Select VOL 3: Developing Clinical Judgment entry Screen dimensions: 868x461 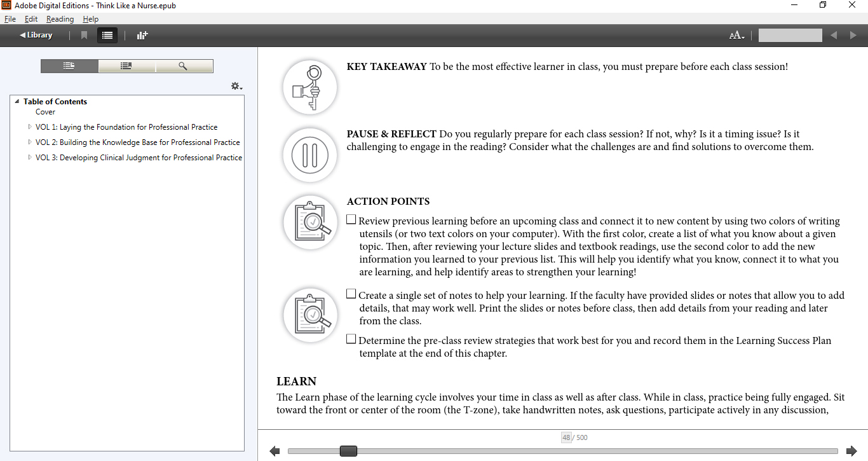139,158
